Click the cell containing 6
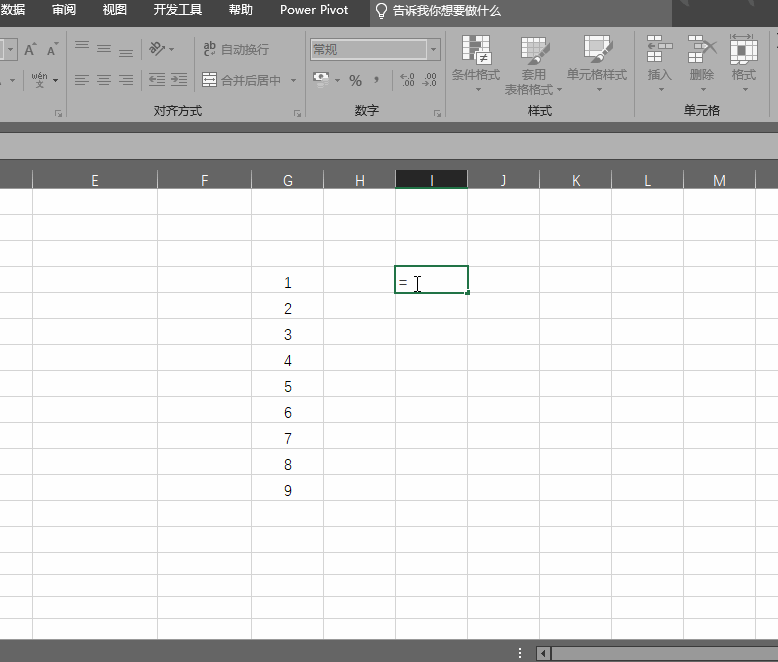This screenshot has width=778, height=662. 288,410
